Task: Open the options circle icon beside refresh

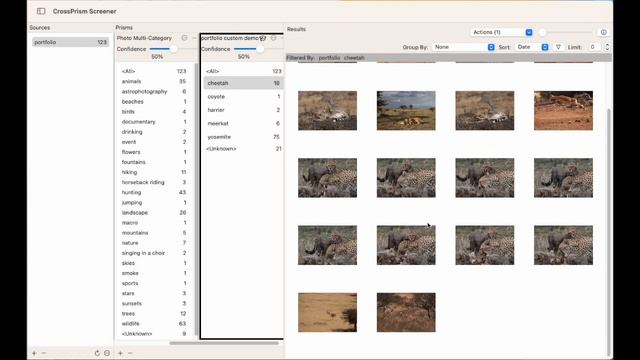Action: 107,353
